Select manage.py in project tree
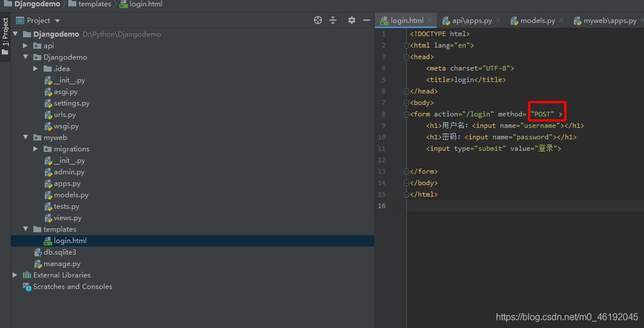The height and width of the screenshot is (328, 644). 62,264
